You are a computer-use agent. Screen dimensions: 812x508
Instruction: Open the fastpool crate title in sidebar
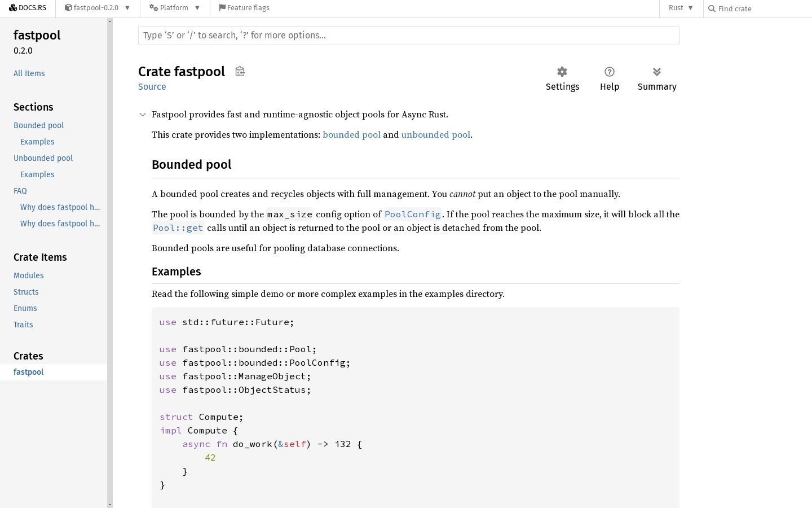click(37, 35)
